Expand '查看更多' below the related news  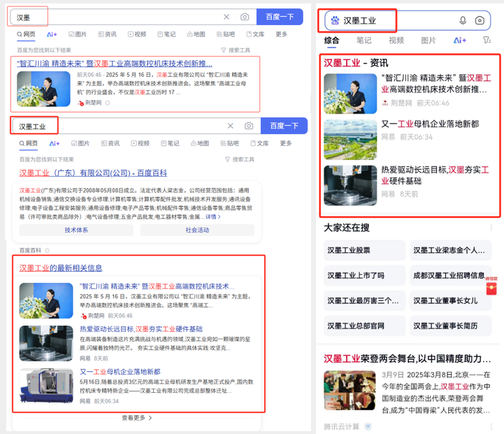point(136,418)
